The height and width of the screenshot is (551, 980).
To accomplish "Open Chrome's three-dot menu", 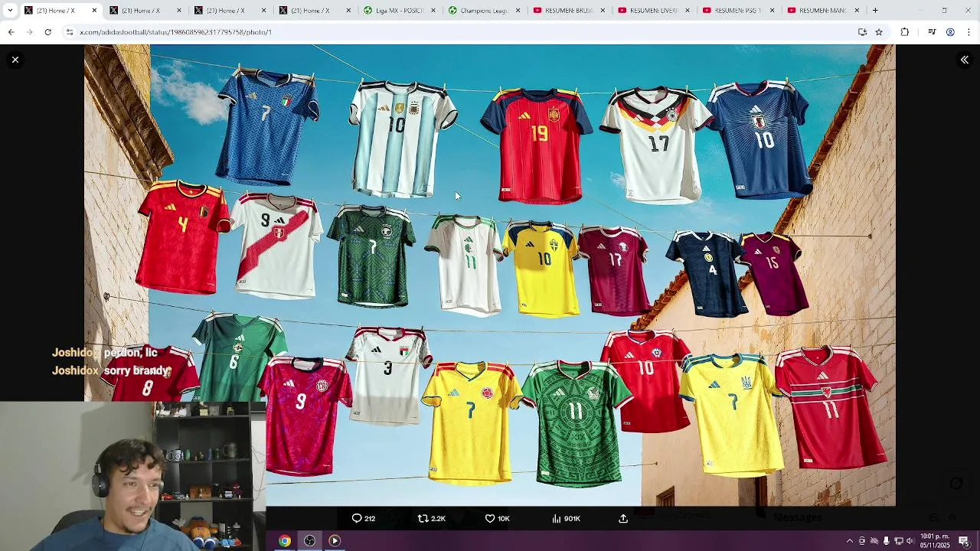I will tap(969, 32).
